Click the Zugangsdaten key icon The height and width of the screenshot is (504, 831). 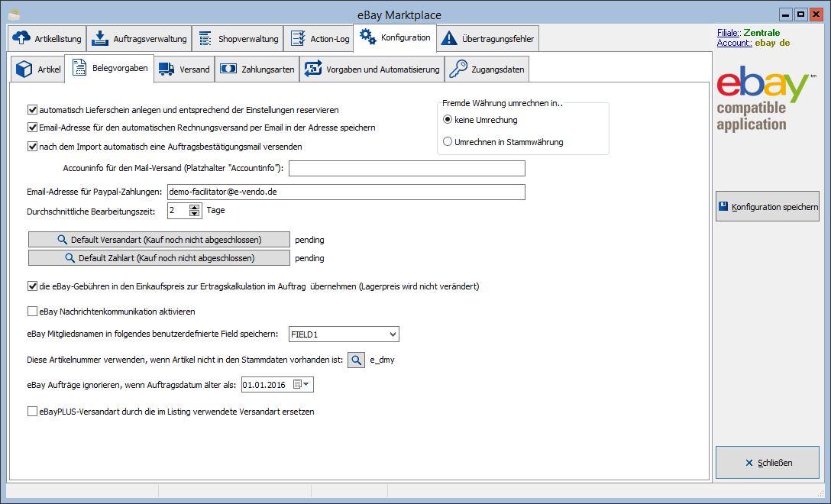click(x=458, y=69)
